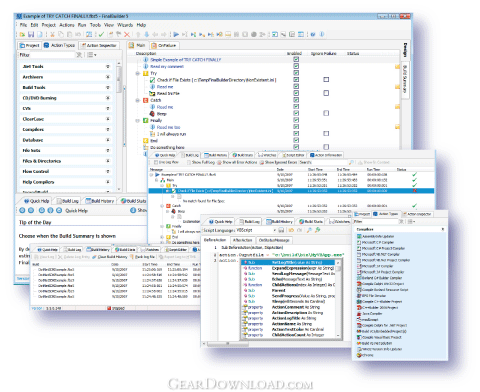Click the red Catch action icon

[146, 100]
